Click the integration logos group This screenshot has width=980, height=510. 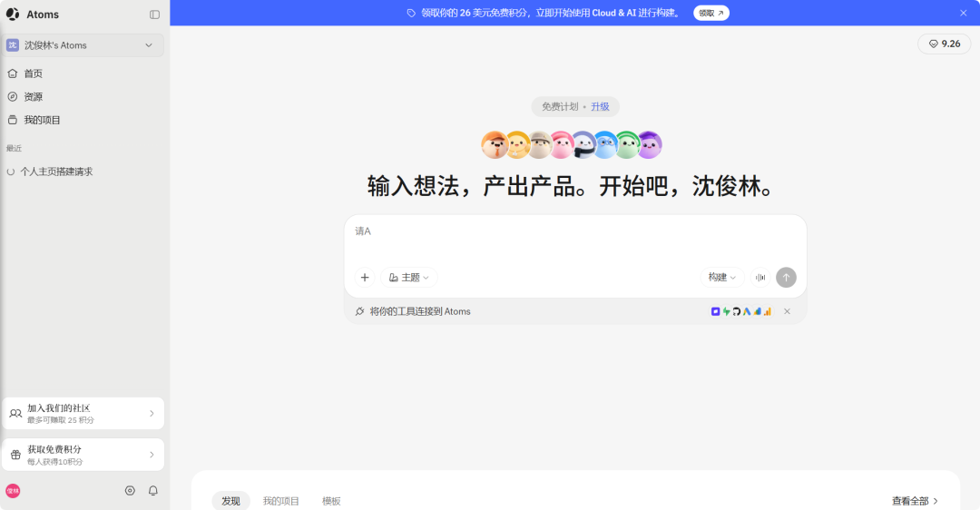(x=741, y=311)
